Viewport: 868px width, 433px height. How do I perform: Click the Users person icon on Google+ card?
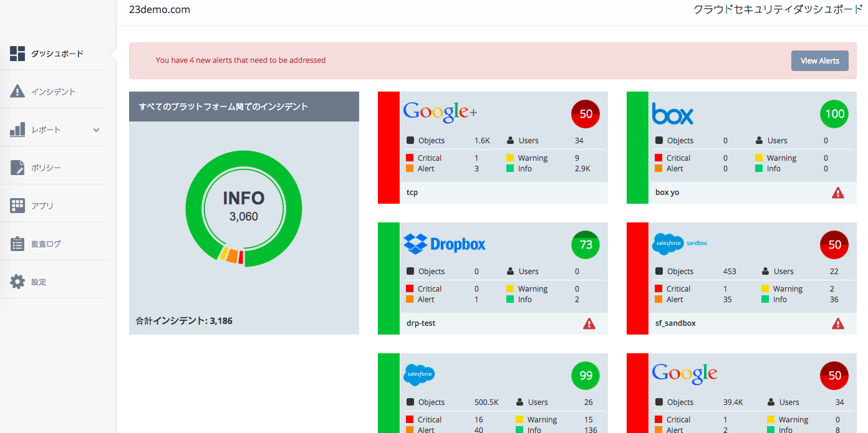tap(511, 141)
